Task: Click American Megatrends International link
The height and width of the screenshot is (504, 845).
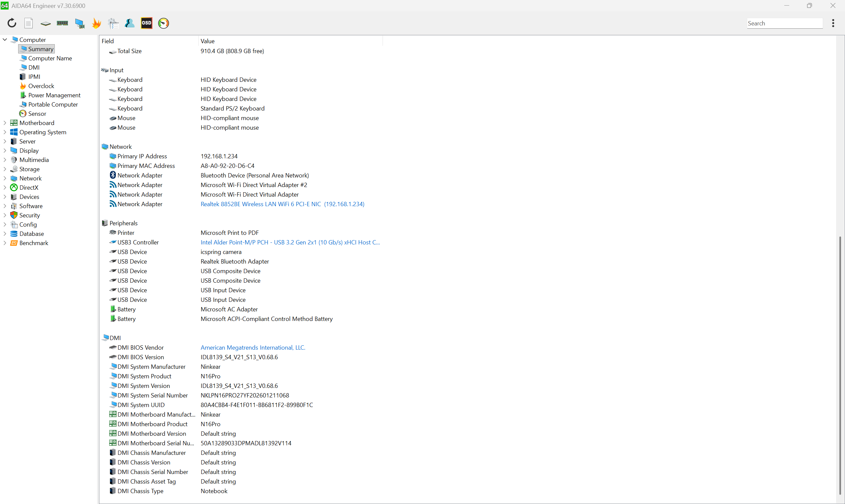Action: [253, 348]
